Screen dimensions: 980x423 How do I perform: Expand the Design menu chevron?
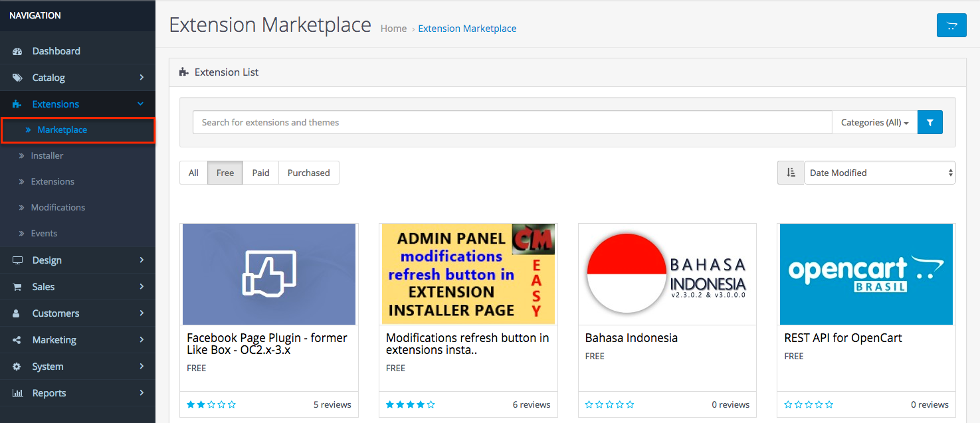pos(142,260)
